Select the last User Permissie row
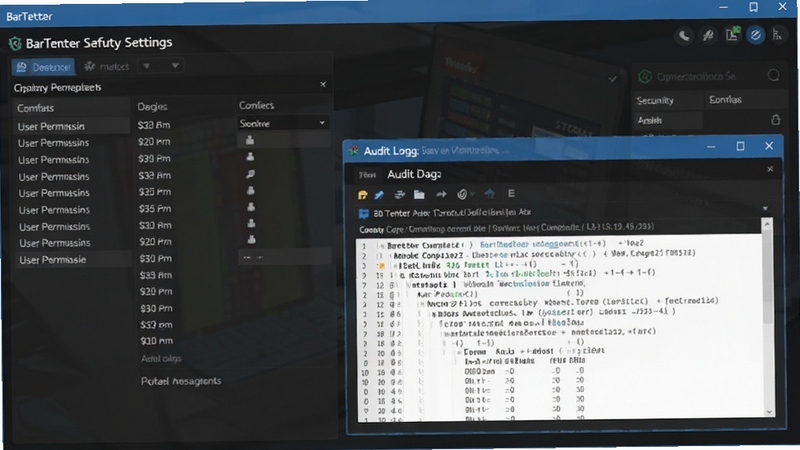 tap(73, 260)
